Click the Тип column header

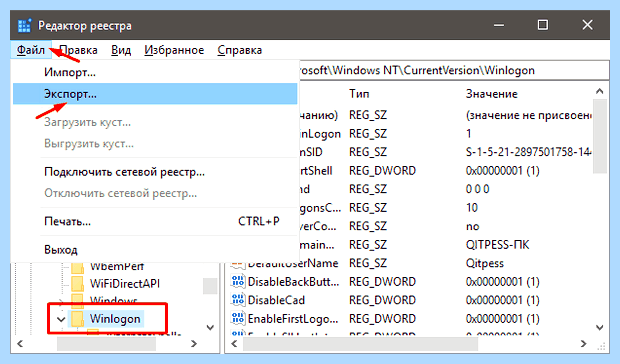[x=359, y=94]
